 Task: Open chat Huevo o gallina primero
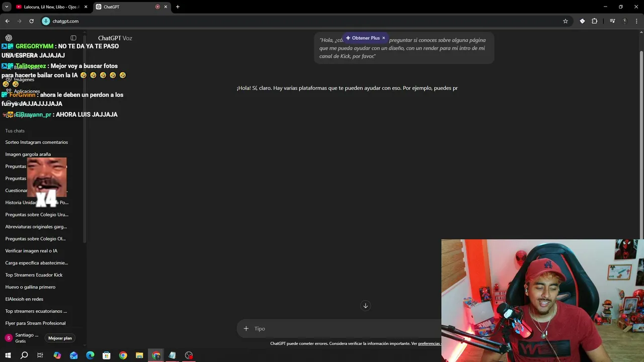pos(30,287)
